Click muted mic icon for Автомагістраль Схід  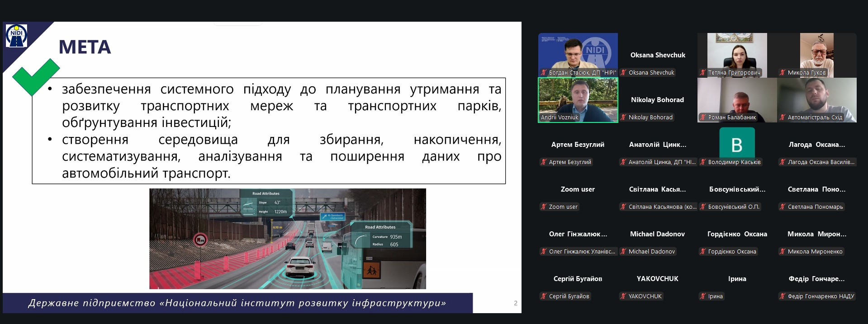click(783, 117)
